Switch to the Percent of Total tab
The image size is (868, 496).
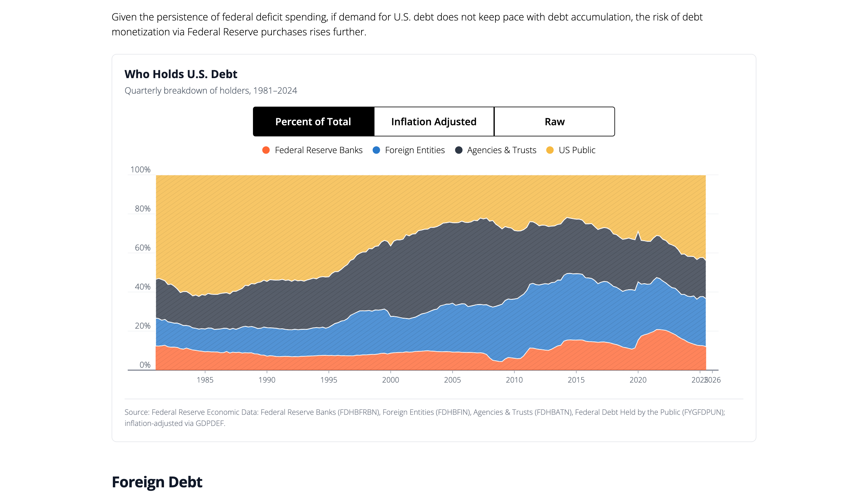(x=313, y=122)
